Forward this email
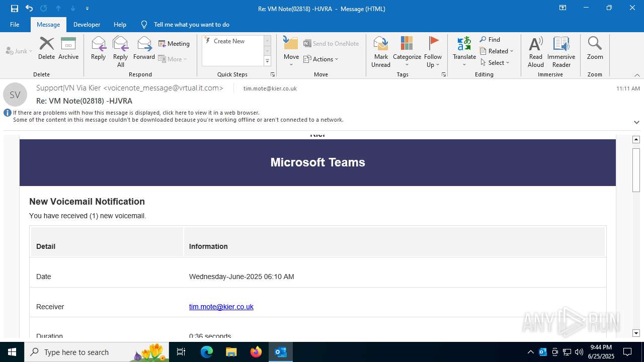The width and height of the screenshot is (644, 362). [144, 48]
